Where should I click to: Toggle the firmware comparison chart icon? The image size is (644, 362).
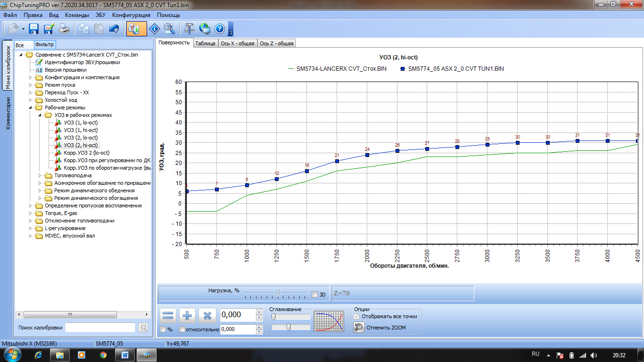tap(136, 29)
